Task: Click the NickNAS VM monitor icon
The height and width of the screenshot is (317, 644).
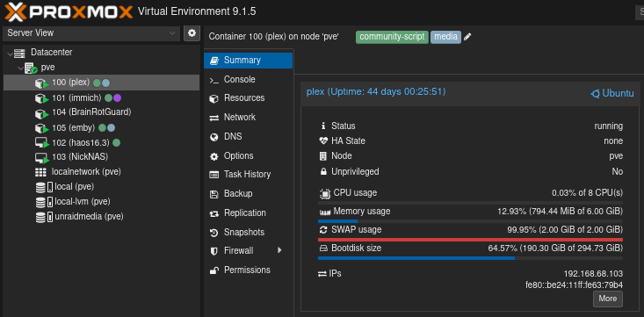Action: 41,158
